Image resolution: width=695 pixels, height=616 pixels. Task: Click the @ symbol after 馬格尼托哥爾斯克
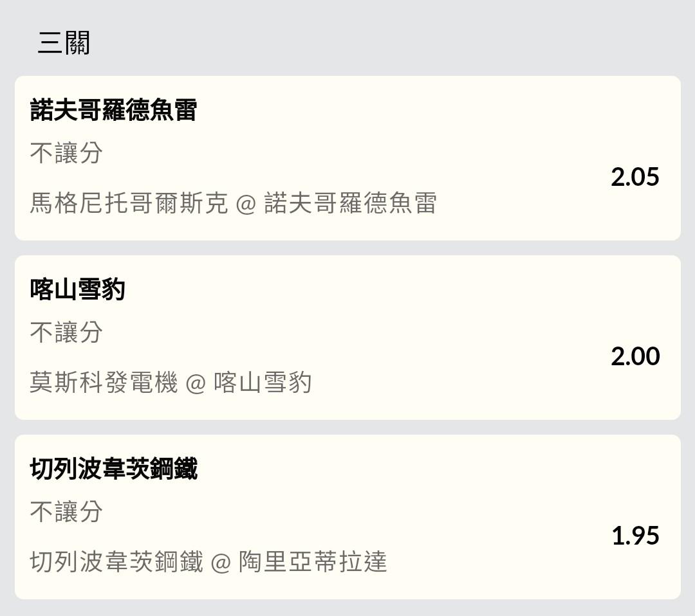pyautogui.click(x=246, y=204)
